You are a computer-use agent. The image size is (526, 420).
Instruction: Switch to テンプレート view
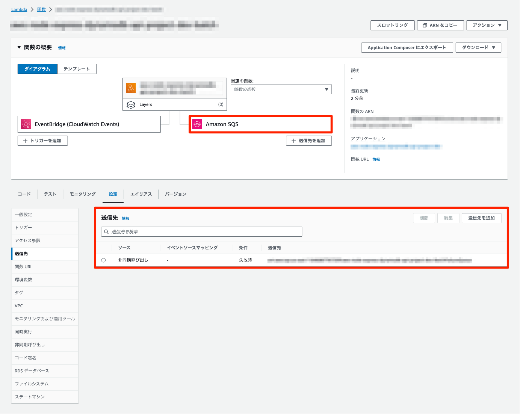click(77, 69)
